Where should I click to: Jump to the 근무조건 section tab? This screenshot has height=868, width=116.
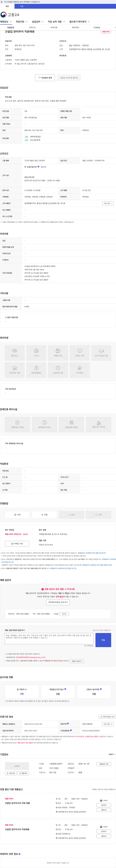(x=32, y=28)
